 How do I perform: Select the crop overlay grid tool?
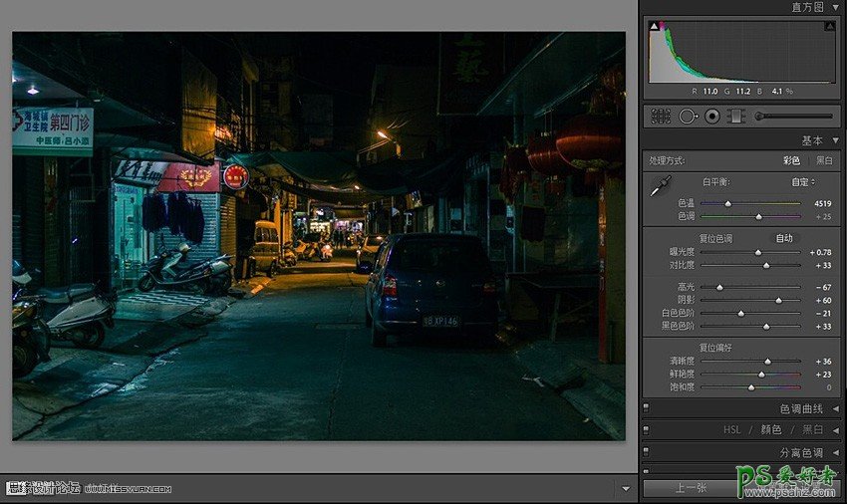(661, 117)
